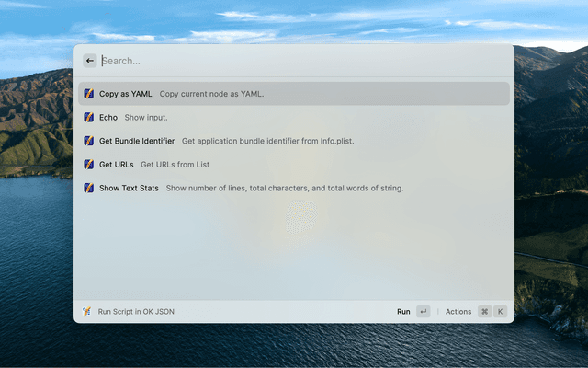588x368 pixels.
Task: Click the Run button in footer
Action: pos(403,312)
